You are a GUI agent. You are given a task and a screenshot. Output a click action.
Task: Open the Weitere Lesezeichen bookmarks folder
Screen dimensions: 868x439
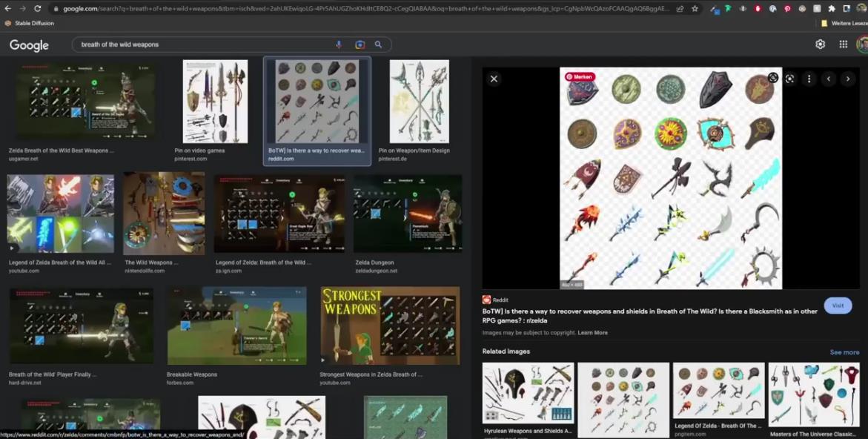point(844,23)
